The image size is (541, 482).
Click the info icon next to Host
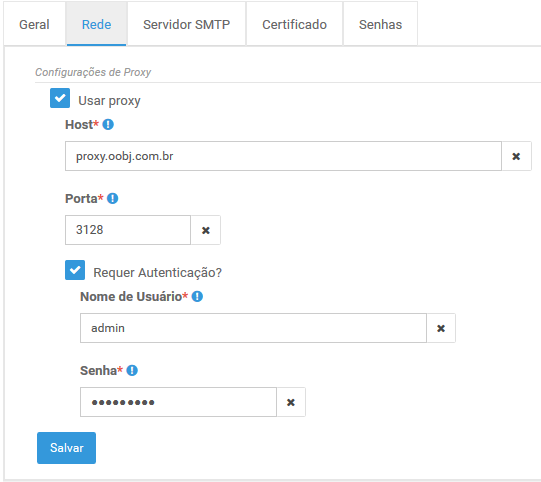point(108,124)
